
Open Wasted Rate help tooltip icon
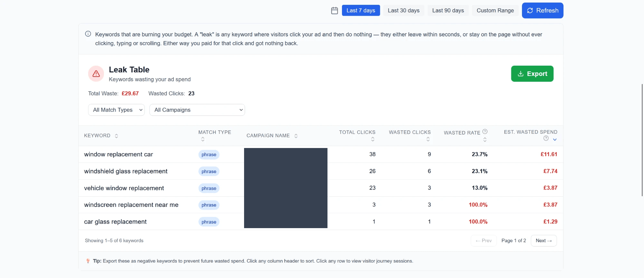pyautogui.click(x=485, y=132)
